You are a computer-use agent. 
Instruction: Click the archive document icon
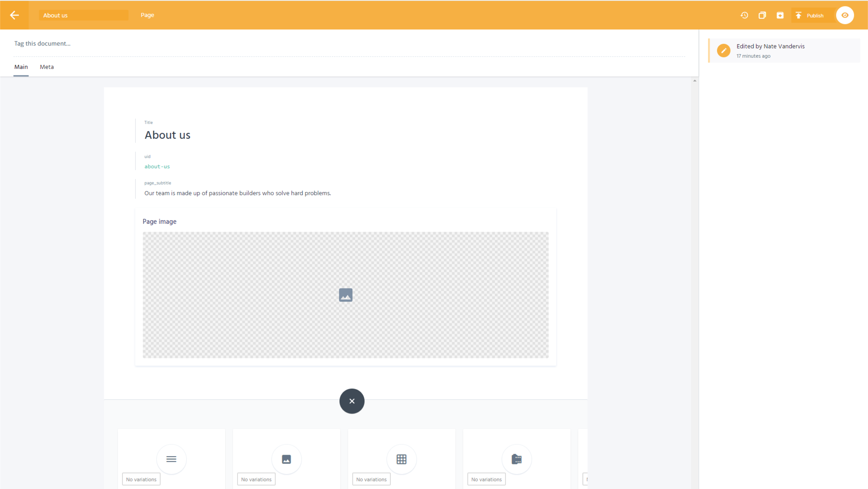[780, 15]
